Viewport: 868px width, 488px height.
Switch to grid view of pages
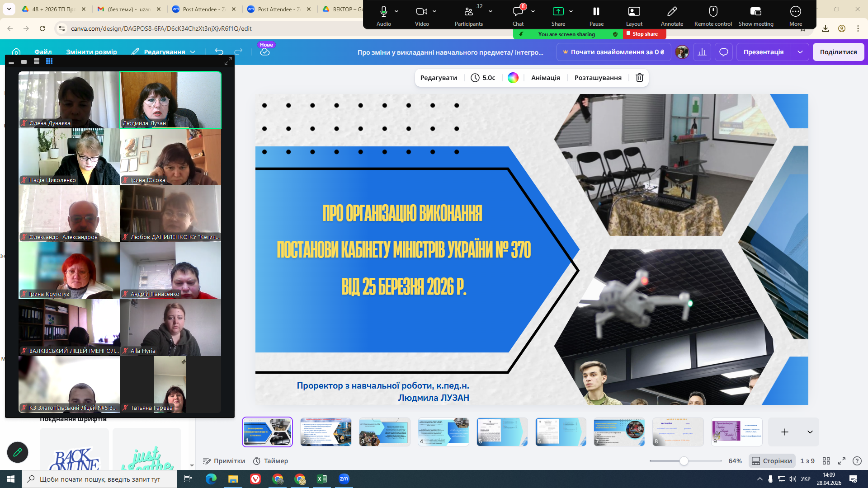[826, 461]
